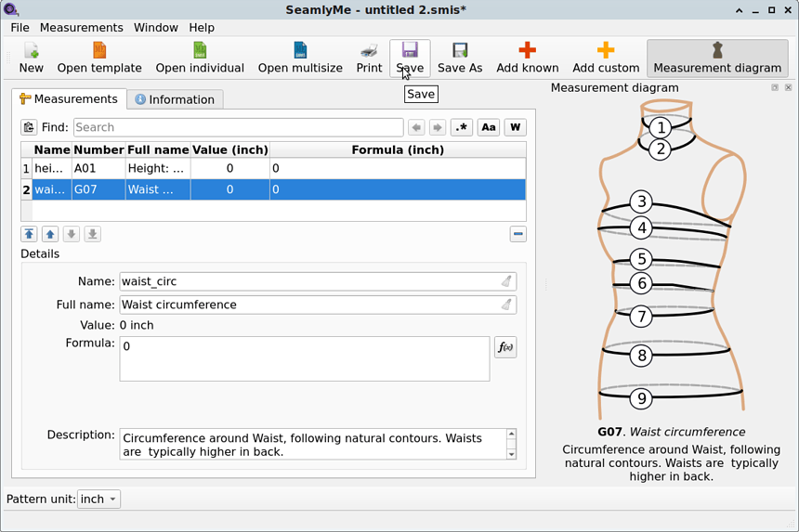
Task: Clear the Full name field with broom icon
Action: click(x=506, y=305)
